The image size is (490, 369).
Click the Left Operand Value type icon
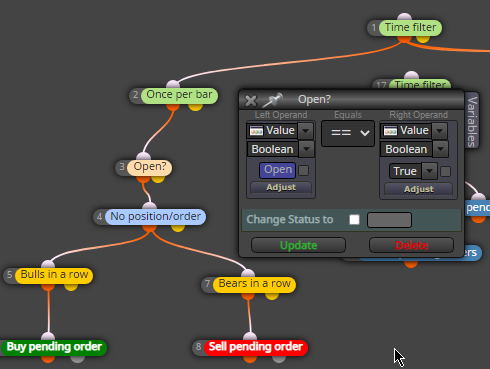(x=256, y=131)
